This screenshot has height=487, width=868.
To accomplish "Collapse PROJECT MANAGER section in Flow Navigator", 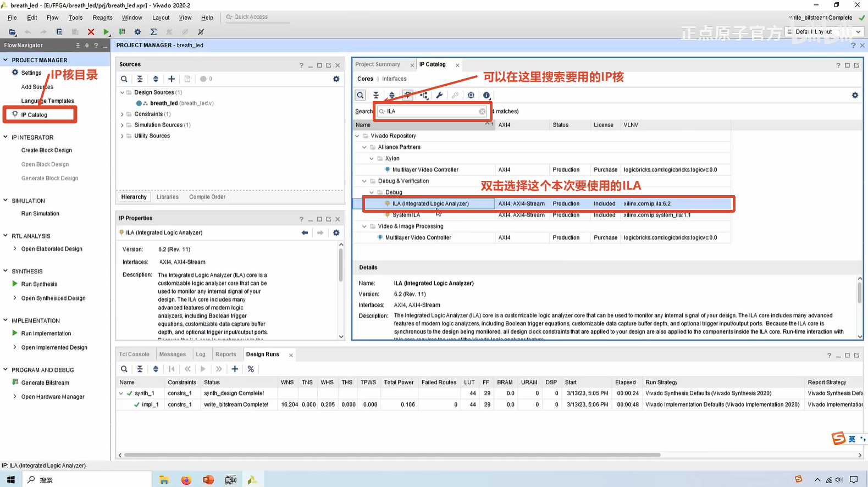I will tap(5, 60).
